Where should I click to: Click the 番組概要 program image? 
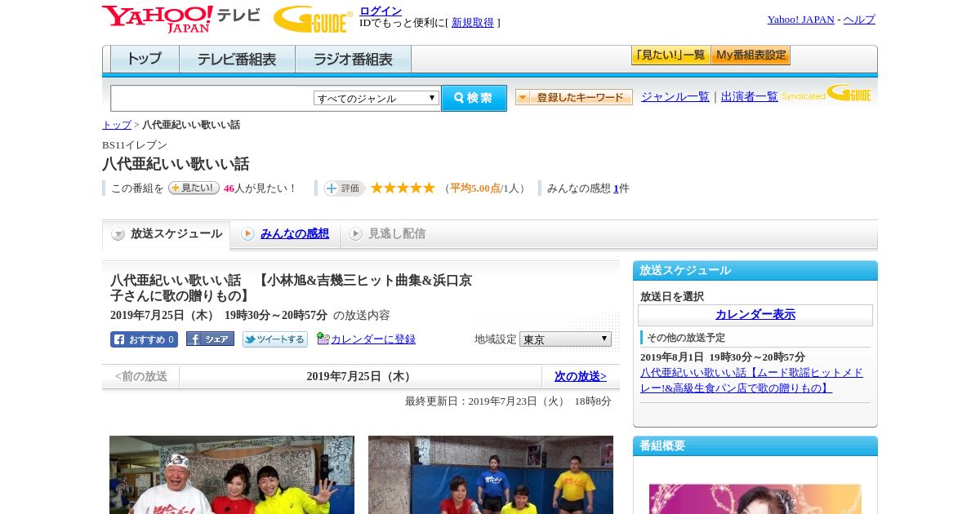click(755, 499)
